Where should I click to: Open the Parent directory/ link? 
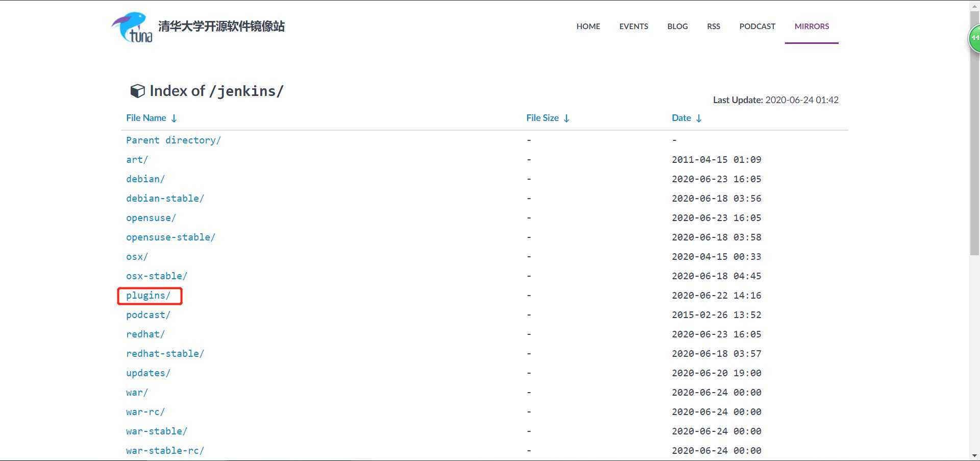coord(174,140)
